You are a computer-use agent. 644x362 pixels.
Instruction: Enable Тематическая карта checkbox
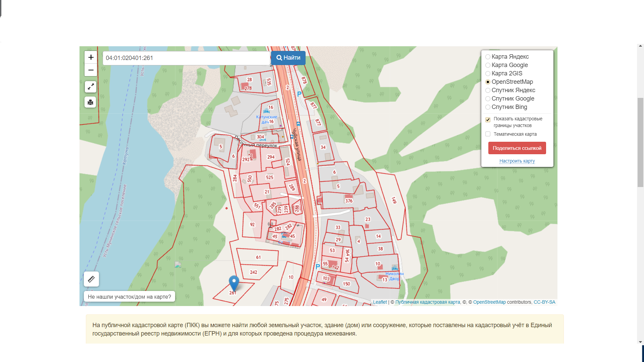click(488, 134)
